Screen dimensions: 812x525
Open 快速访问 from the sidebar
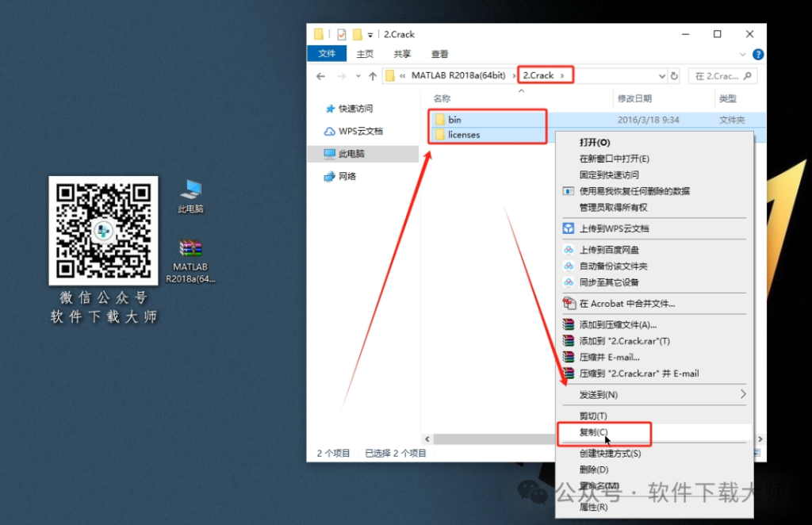pyautogui.click(x=354, y=109)
